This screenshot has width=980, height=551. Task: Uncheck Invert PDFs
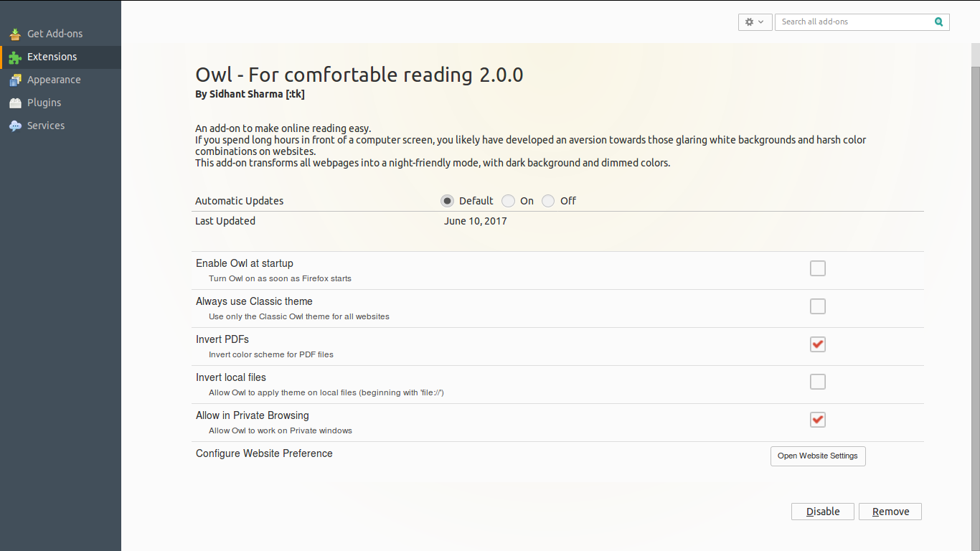pos(817,344)
